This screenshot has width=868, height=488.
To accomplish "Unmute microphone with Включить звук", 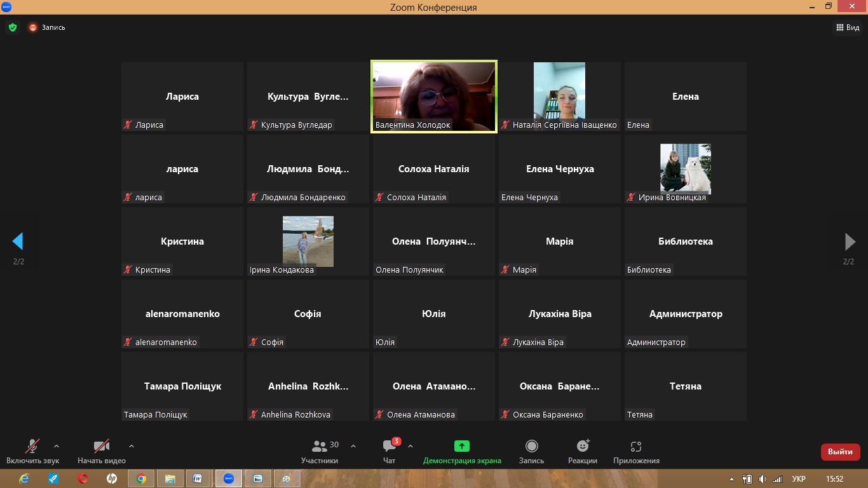I will pos(32,451).
